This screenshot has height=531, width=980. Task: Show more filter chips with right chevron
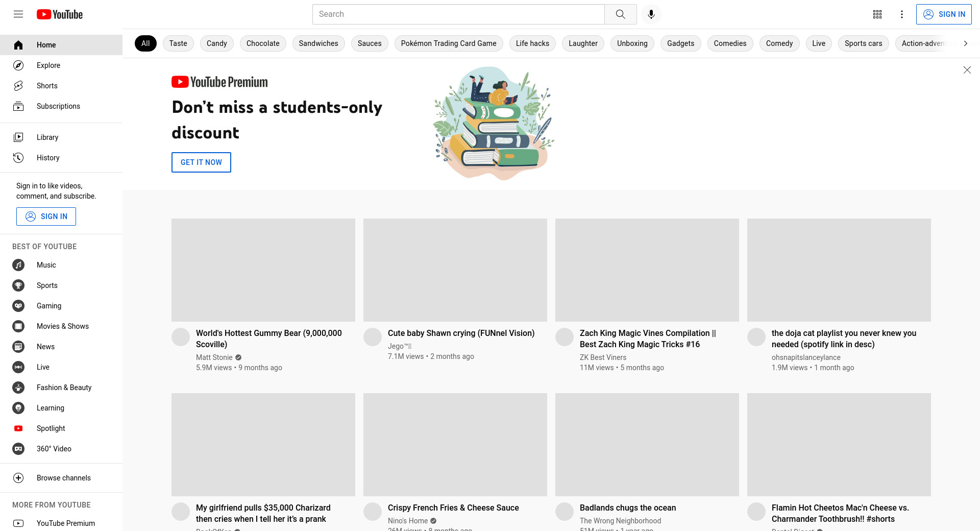[x=965, y=43]
